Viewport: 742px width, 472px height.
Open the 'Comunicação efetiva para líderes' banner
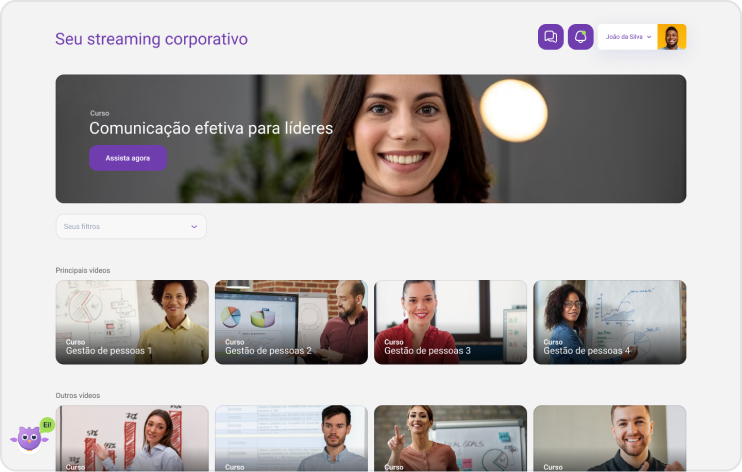click(x=371, y=139)
